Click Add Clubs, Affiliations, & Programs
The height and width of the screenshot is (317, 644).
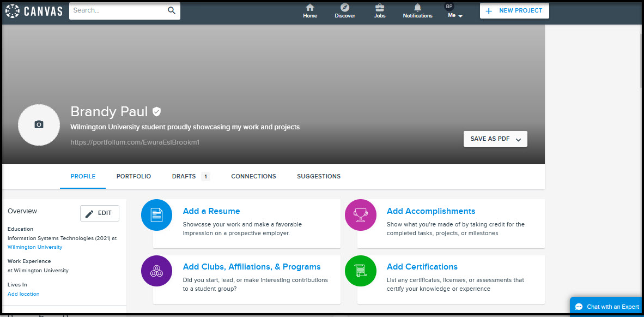tap(252, 267)
